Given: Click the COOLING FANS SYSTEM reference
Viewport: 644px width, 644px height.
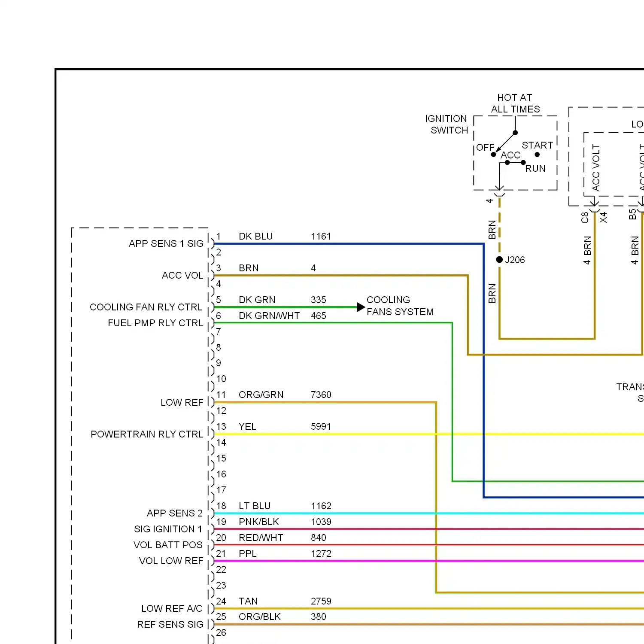Looking at the screenshot, I should [x=400, y=306].
